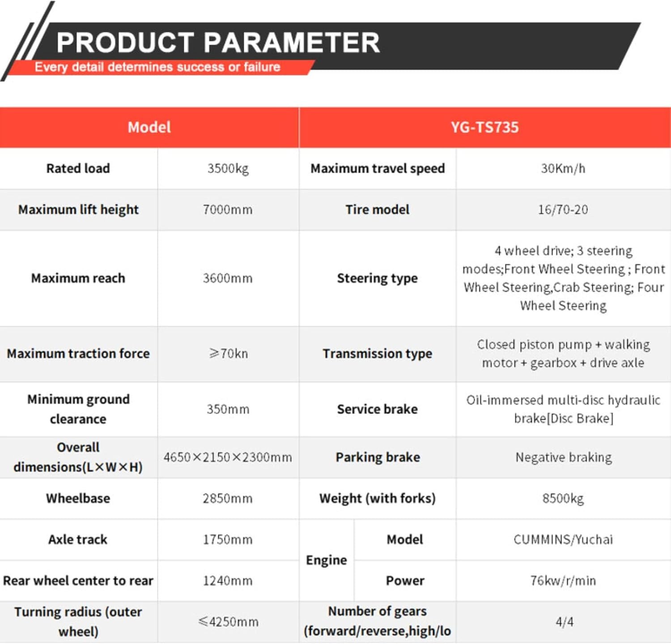Select the YG-TS735 model header cell
Viewport: 671px width, 644px height.
tap(484, 128)
